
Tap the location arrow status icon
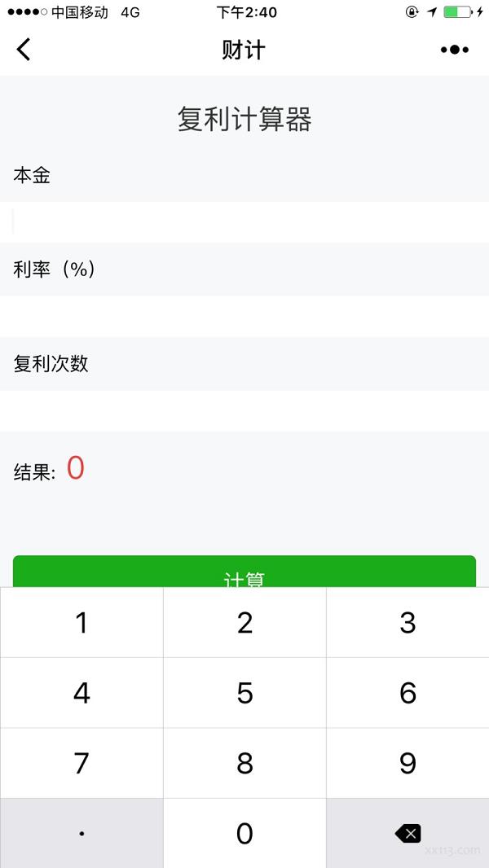[x=432, y=11]
